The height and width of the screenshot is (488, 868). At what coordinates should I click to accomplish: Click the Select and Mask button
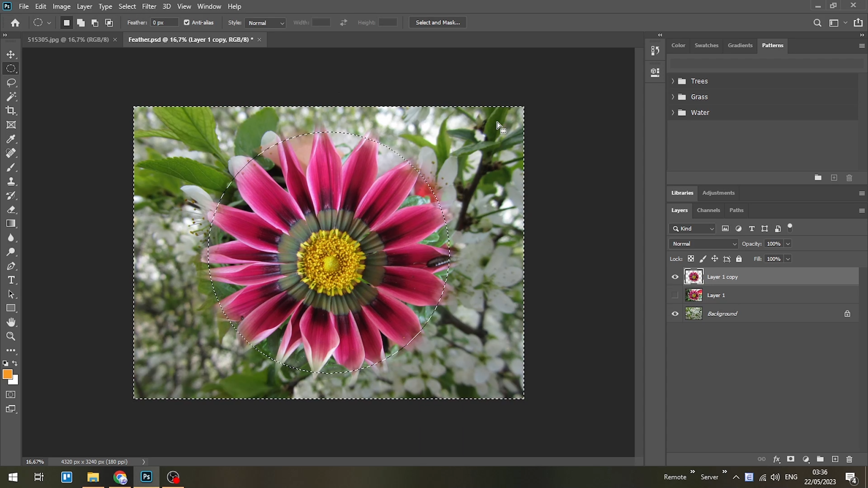(x=437, y=22)
